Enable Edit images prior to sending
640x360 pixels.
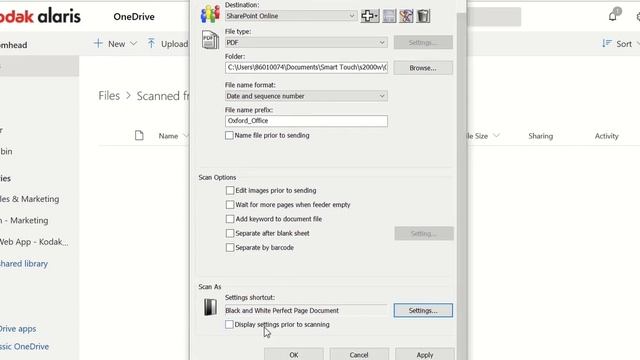[x=230, y=190]
